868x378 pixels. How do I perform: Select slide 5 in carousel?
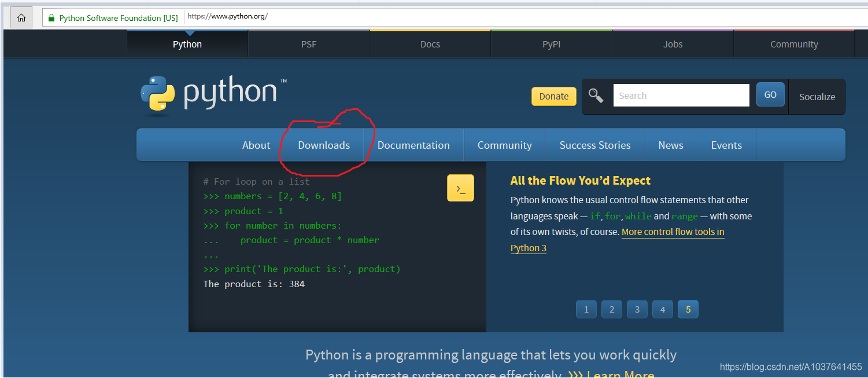point(688,309)
